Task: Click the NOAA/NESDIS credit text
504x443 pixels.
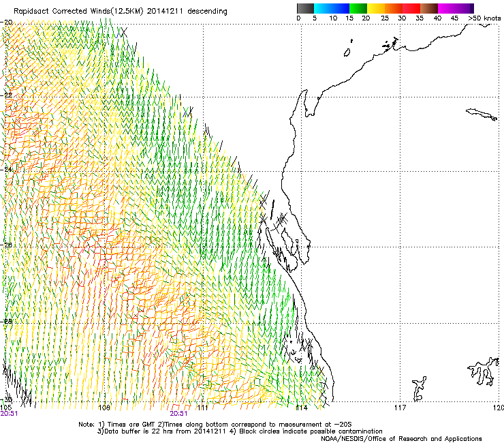Action: click(x=401, y=439)
